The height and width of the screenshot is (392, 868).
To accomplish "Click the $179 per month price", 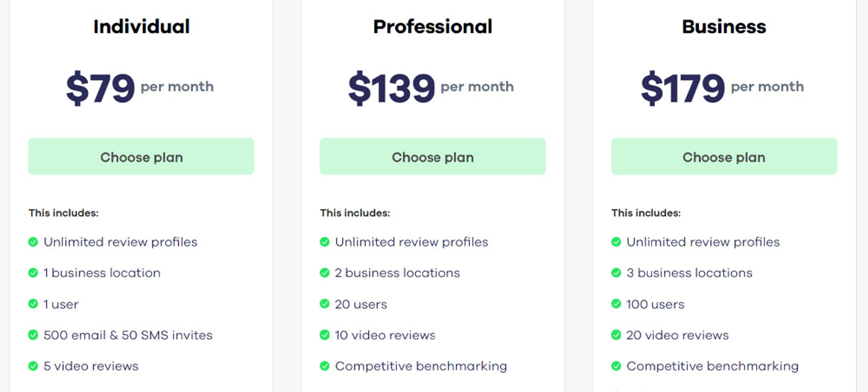I will pos(723,88).
